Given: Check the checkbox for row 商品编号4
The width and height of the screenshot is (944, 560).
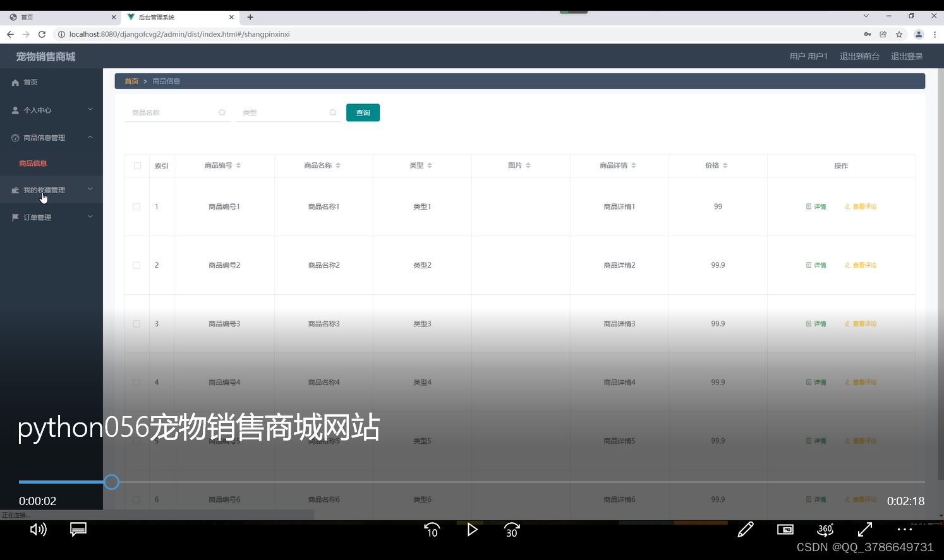Looking at the screenshot, I should pyautogui.click(x=136, y=383).
